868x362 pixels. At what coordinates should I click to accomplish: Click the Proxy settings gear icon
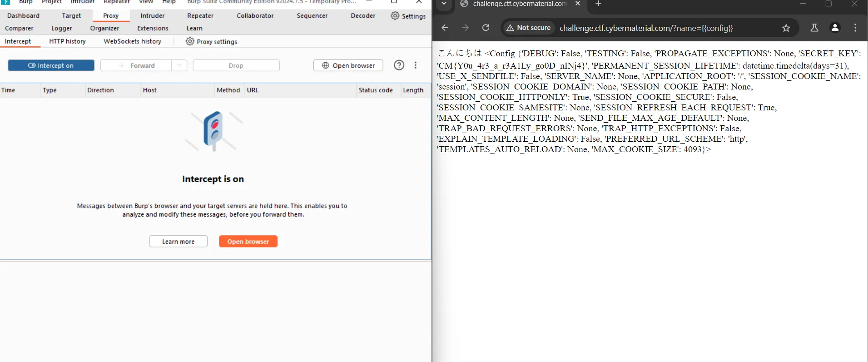190,41
